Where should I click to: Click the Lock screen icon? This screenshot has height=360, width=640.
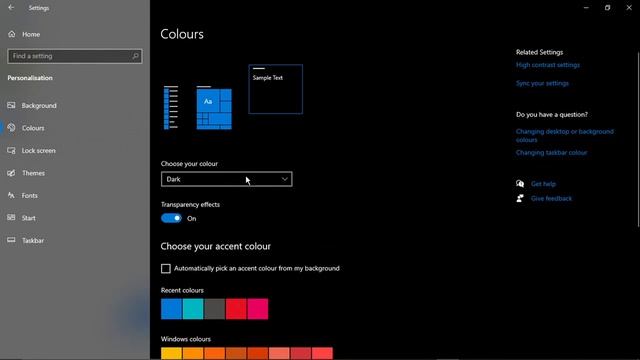pos(11,151)
